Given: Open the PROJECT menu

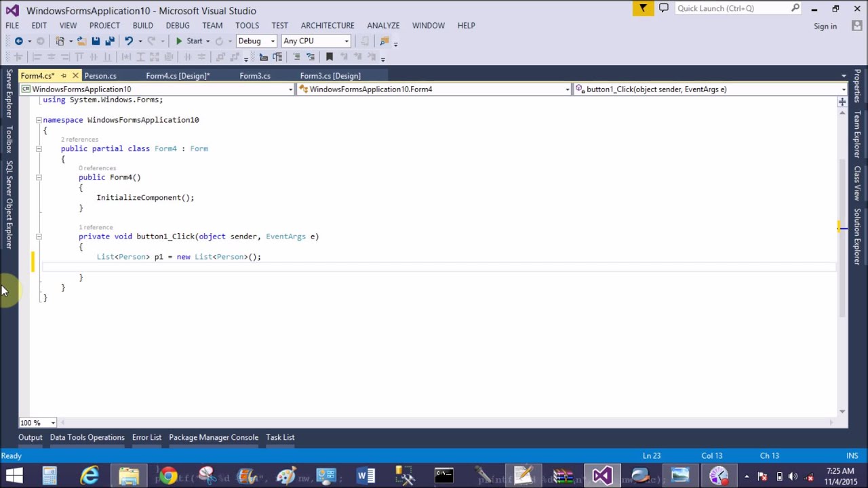Looking at the screenshot, I should coord(104,25).
